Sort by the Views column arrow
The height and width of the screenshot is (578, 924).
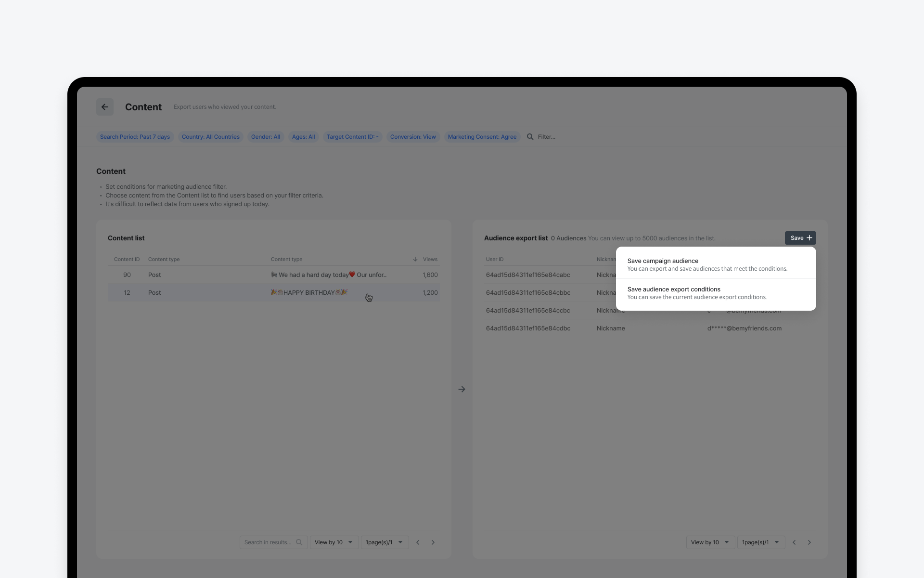415,259
